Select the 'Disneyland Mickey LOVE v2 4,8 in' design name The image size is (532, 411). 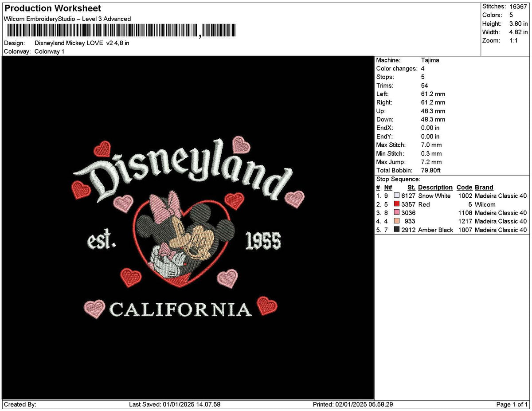pos(82,43)
